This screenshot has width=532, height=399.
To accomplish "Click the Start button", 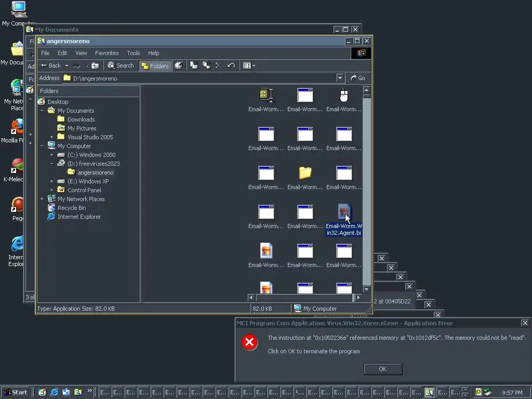I will [16, 392].
